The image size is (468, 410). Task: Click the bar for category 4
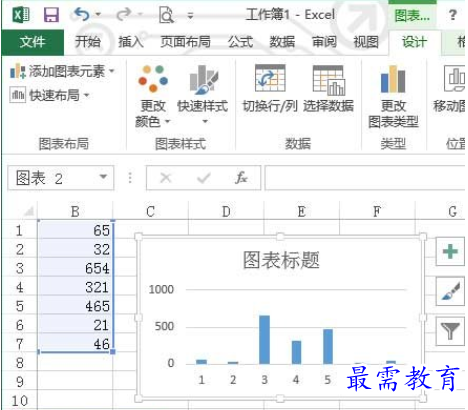(x=296, y=352)
